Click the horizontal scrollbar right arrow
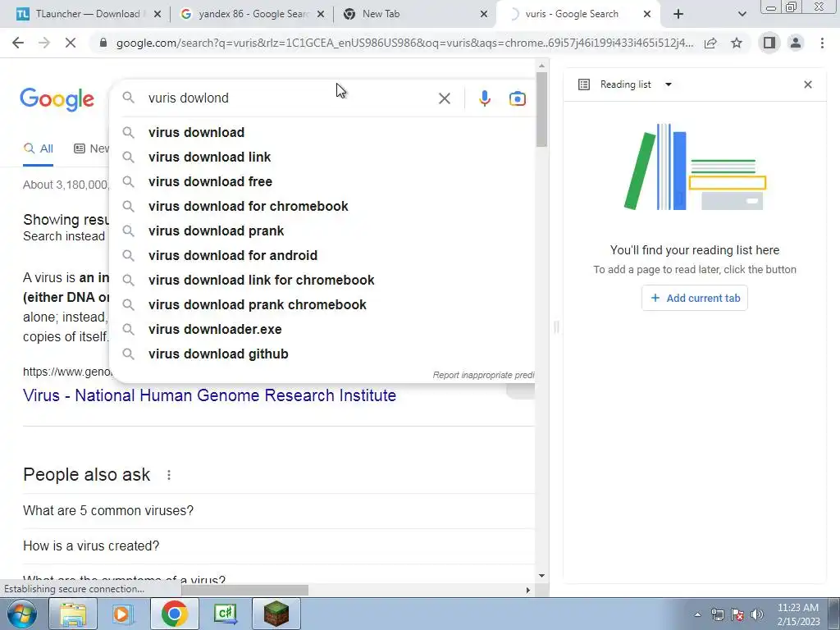The width and height of the screenshot is (840, 630). pyautogui.click(x=528, y=590)
